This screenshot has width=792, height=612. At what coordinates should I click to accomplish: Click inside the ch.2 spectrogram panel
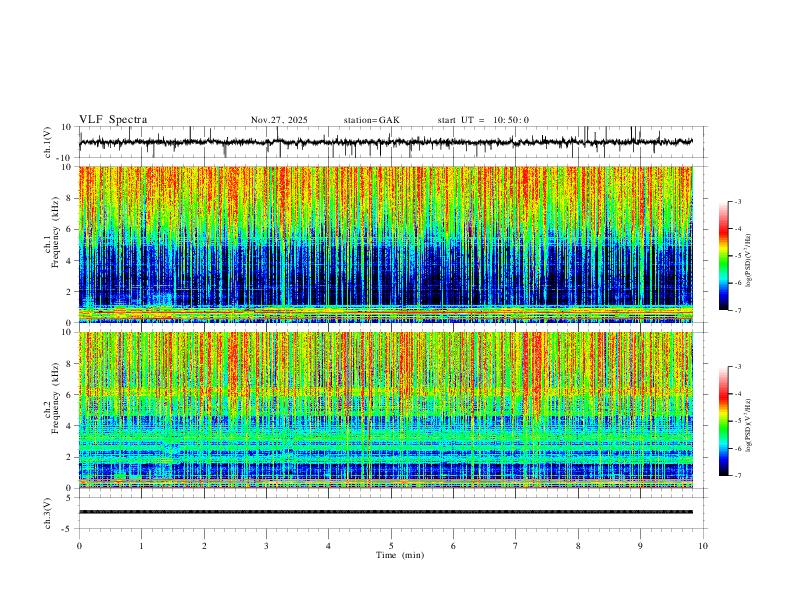tap(386, 410)
